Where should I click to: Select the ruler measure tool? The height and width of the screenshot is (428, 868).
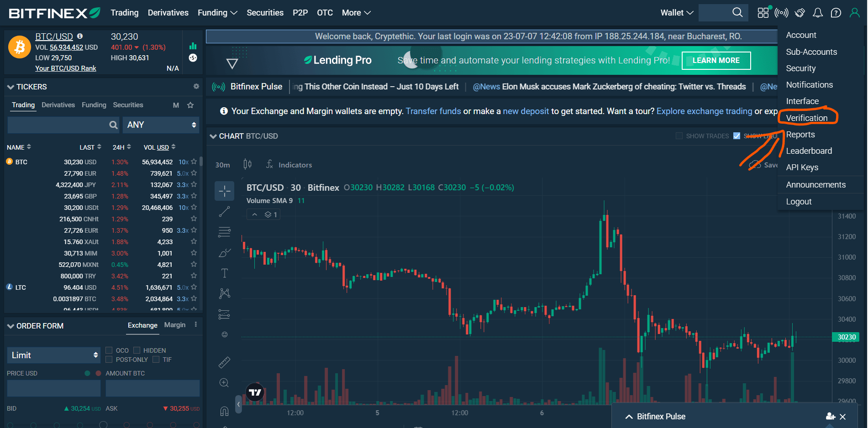pos(224,362)
